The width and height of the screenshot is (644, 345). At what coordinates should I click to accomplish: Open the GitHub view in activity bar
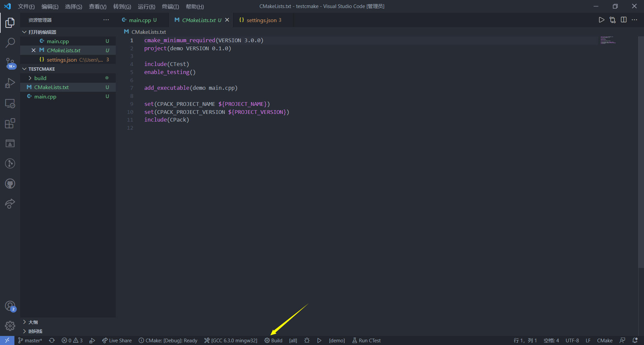pyautogui.click(x=10, y=184)
